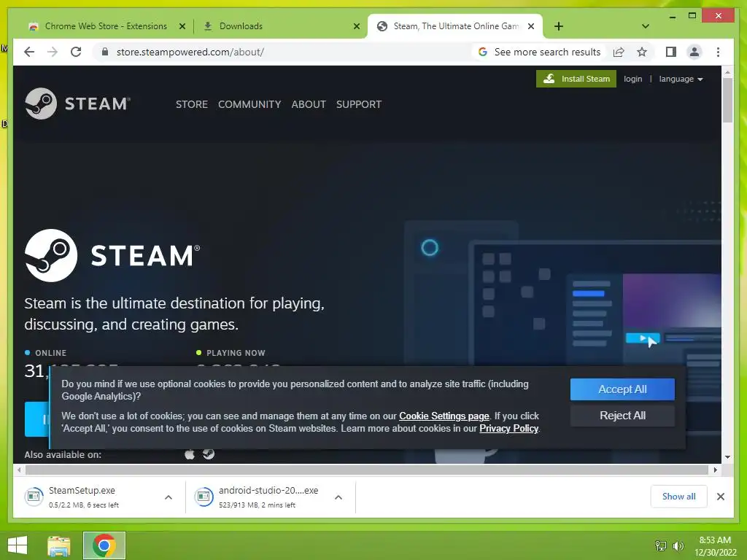747x560 pixels.
Task: Click the Chrome taskbar icon
Action: [x=104, y=545]
